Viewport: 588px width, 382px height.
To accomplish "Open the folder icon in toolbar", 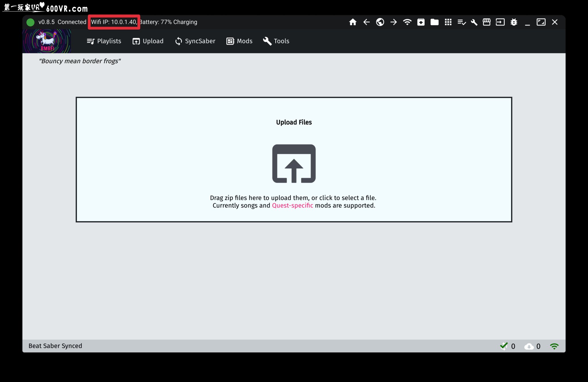I will [x=434, y=22].
